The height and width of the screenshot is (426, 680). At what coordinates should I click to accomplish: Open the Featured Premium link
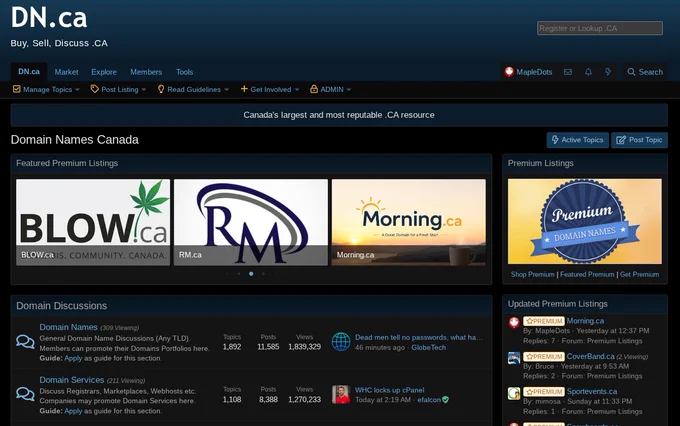[x=587, y=275]
